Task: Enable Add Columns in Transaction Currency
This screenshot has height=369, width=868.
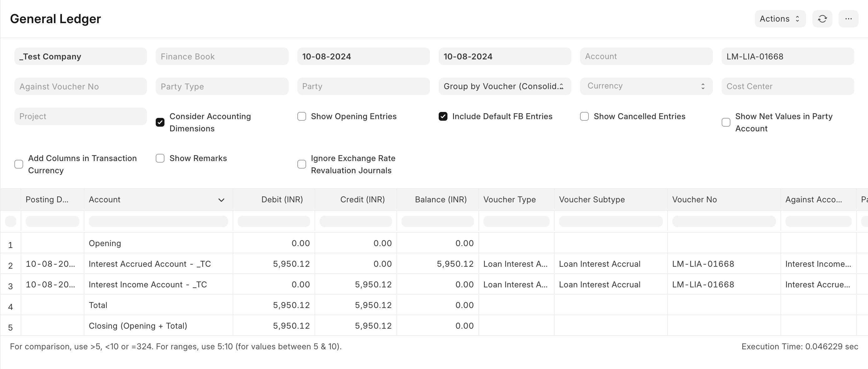Action: pyautogui.click(x=19, y=164)
